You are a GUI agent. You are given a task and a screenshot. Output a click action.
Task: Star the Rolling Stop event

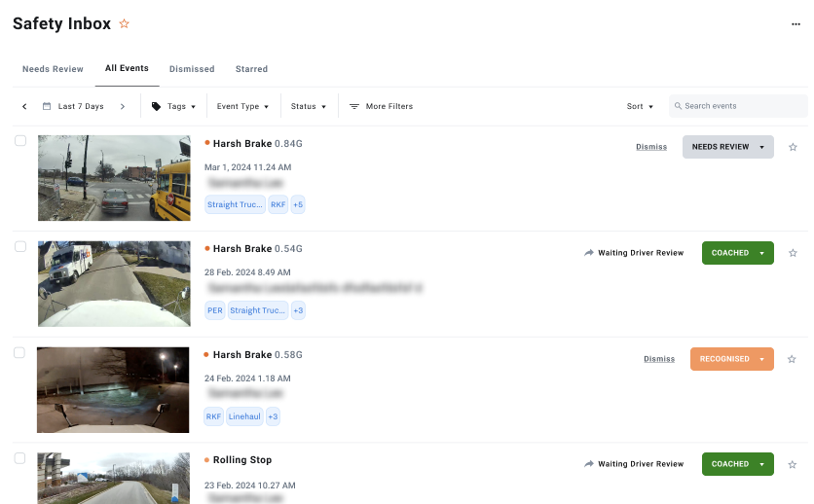tap(793, 464)
